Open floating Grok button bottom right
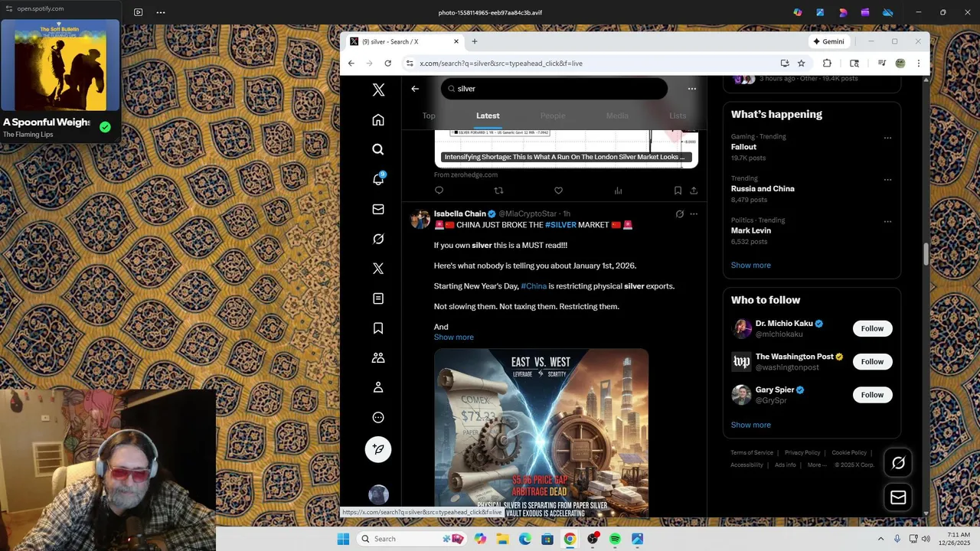 [899, 462]
